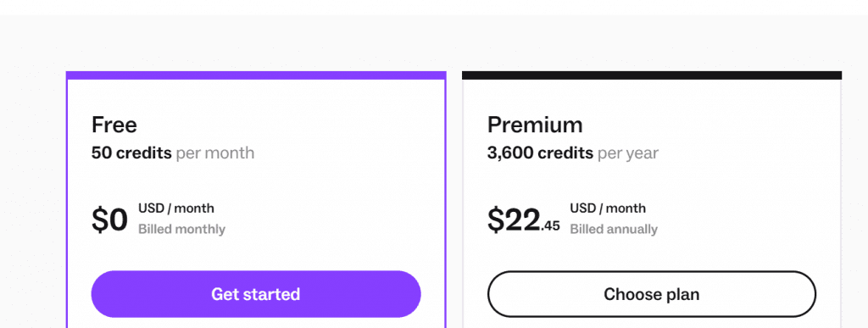Click the white header strip above the cards

click(x=434, y=7)
